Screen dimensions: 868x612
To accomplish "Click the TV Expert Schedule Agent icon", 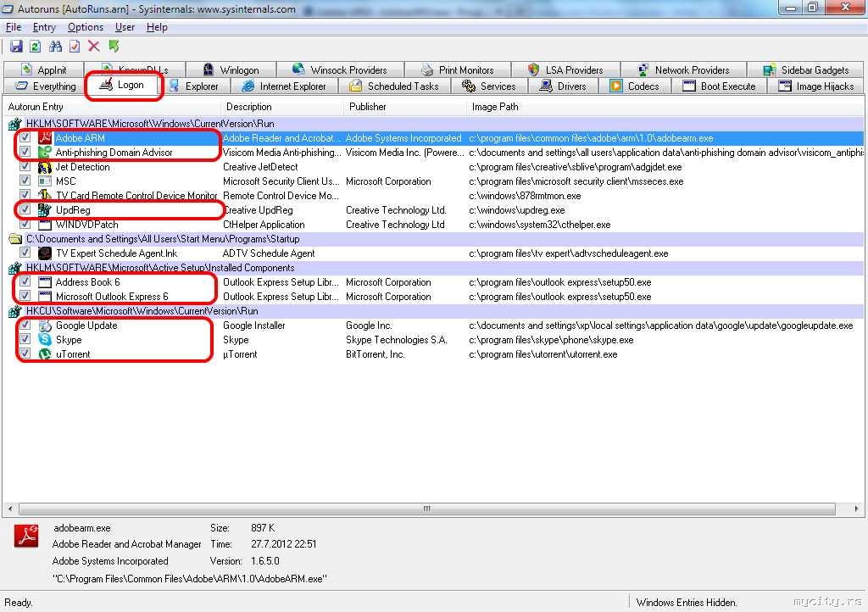I will pyautogui.click(x=45, y=253).
